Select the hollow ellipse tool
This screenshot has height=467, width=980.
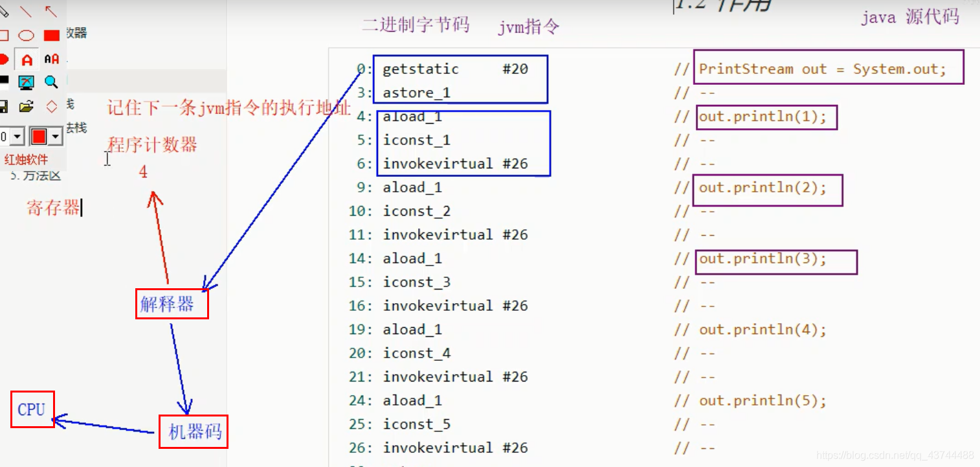[26, 36]
